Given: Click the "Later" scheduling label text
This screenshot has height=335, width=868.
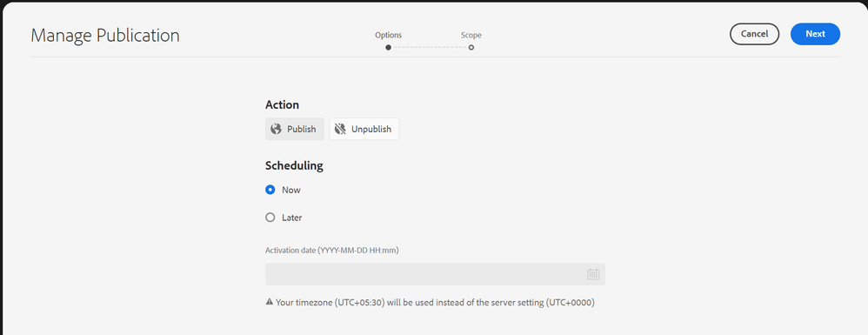Looking at the screenshot, I should (x=291, y=218).
